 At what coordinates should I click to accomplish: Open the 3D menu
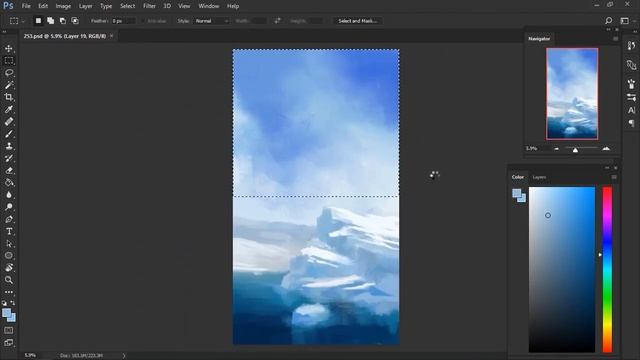coord(167,6)
